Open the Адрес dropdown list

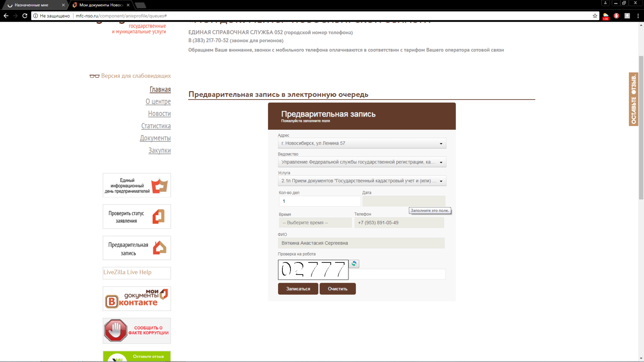coord(362,143)
